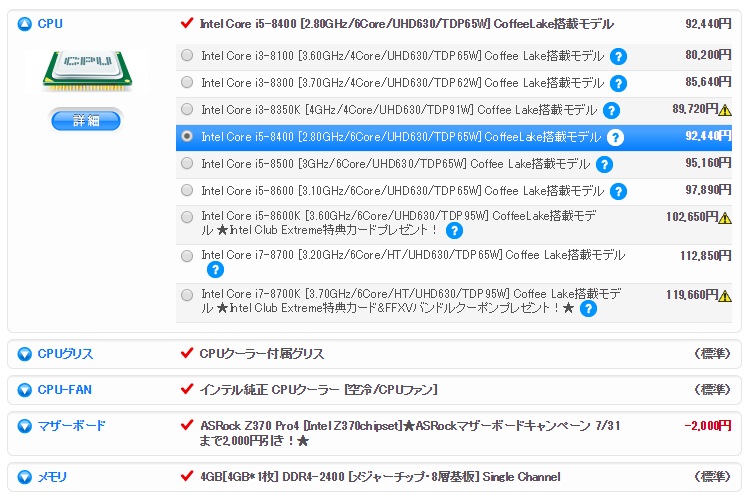Click the 85,640円 price

point(708,82)
